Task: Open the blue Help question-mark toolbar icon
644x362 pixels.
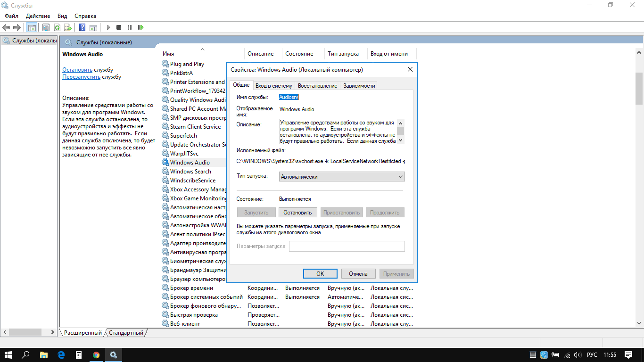Action: (82, 28)
